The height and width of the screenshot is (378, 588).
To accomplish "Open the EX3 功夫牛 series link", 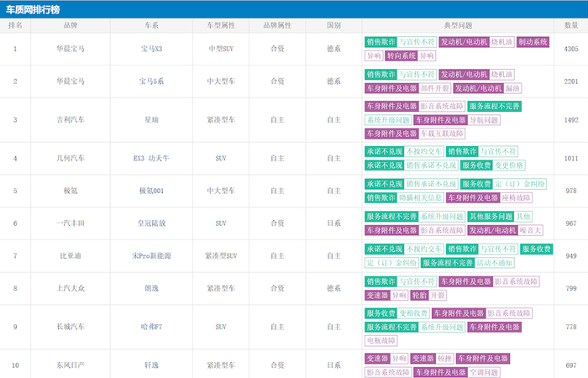I will [x=151, y=158].
